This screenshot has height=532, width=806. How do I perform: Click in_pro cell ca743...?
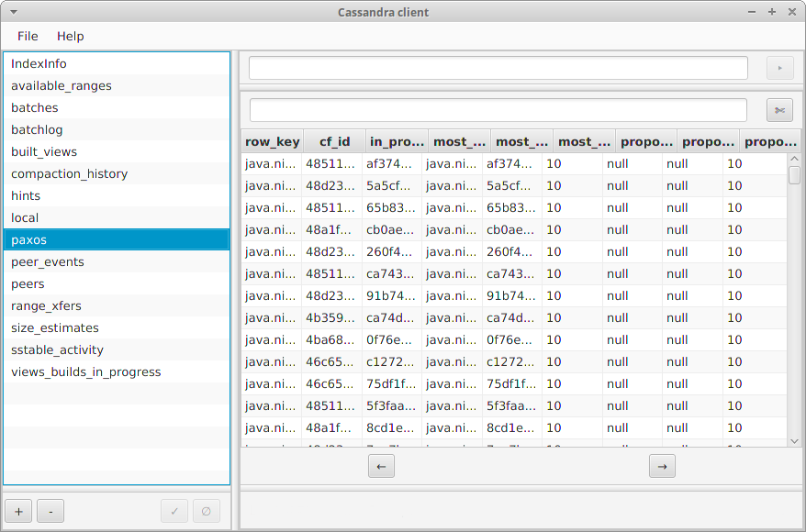(392, 273)
